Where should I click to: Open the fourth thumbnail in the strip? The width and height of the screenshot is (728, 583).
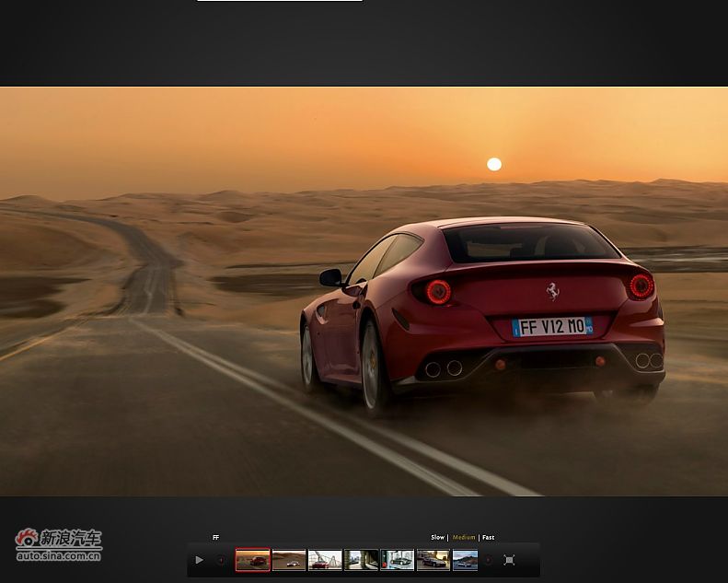click(x=361, y=560)
